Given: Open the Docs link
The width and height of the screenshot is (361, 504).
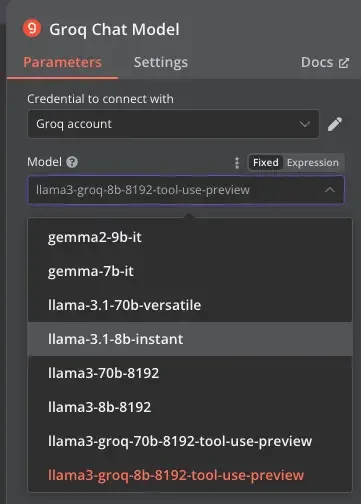Looking at the screenshot, I should [x=317, y=62].
